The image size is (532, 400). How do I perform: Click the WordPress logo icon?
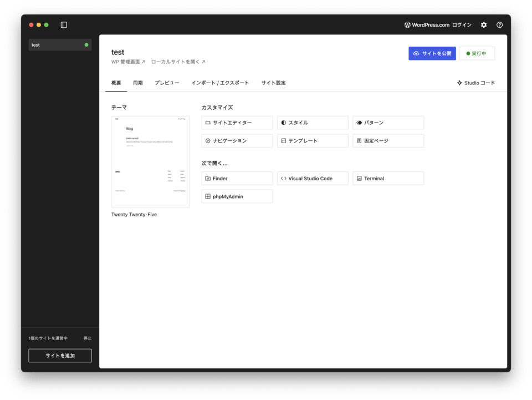(x=407, y=25)
